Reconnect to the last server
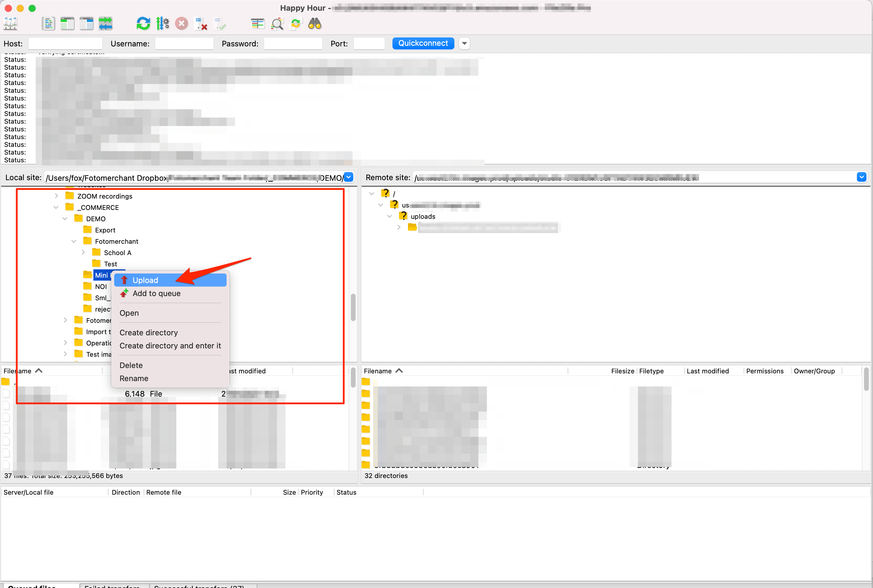This screenshot has width=873, height=588. [220, 23]
